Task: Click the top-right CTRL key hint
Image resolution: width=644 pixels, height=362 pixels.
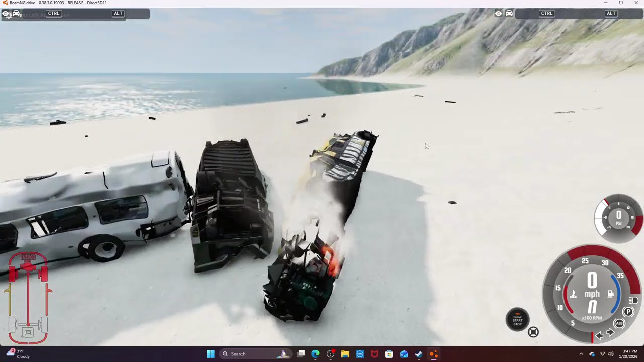Action: coord(547,14)
